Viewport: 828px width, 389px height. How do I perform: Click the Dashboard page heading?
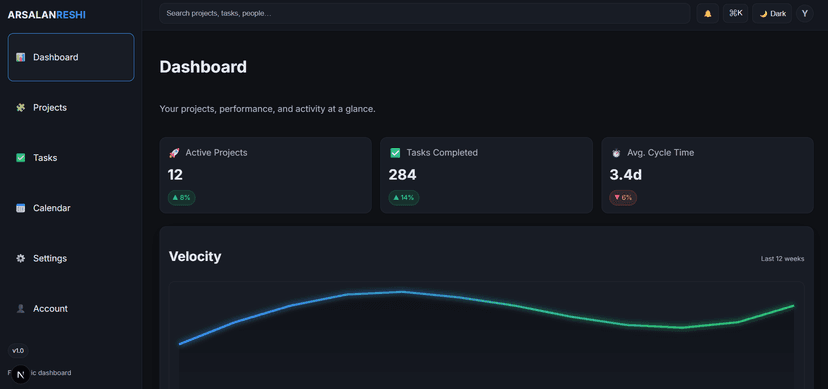[203, 67]
